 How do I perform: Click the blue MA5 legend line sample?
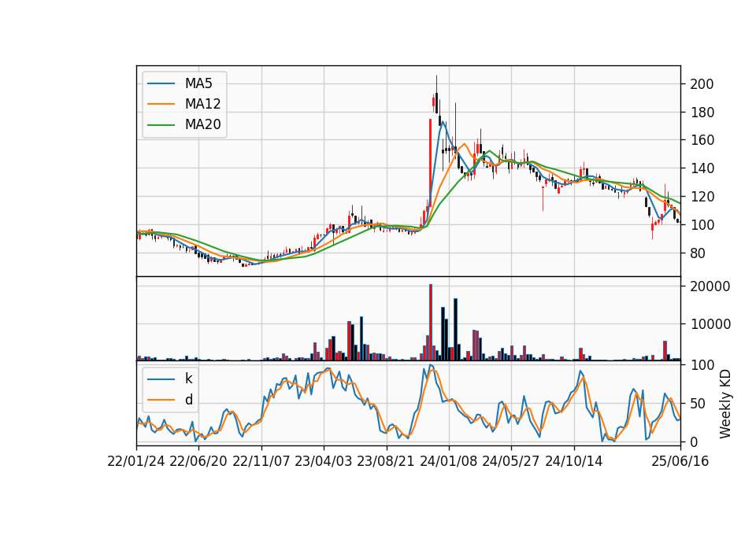coord(161,83)
